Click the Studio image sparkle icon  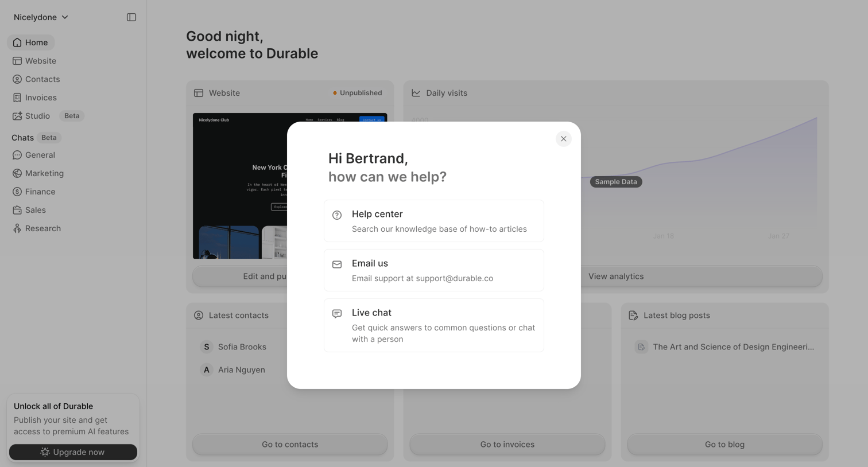tap(17, 116)
